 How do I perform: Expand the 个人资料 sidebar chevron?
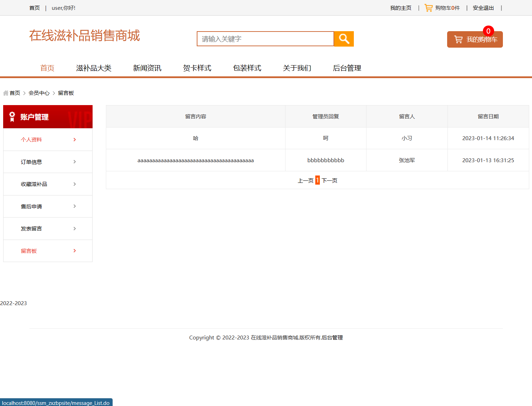click(x=74, y=139)
